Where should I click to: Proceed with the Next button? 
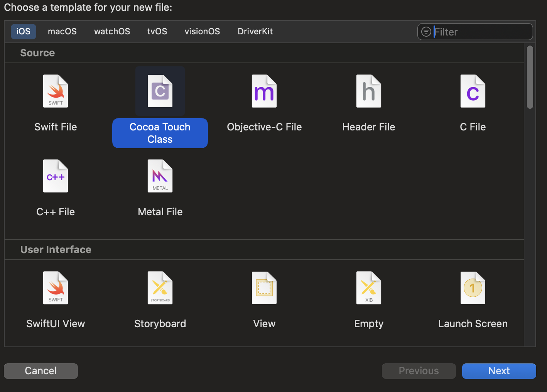[x=499, y=371]
